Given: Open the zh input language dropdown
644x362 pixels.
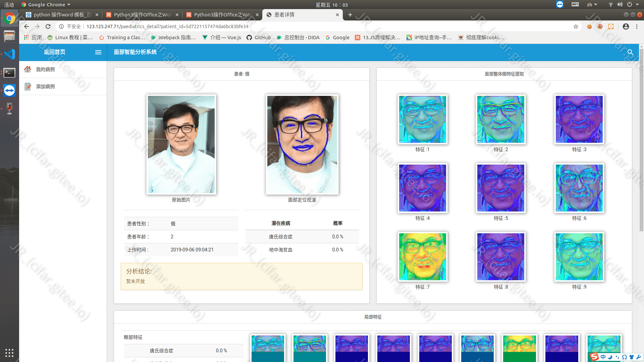Looking at the screenshot, I should point(592,5).
